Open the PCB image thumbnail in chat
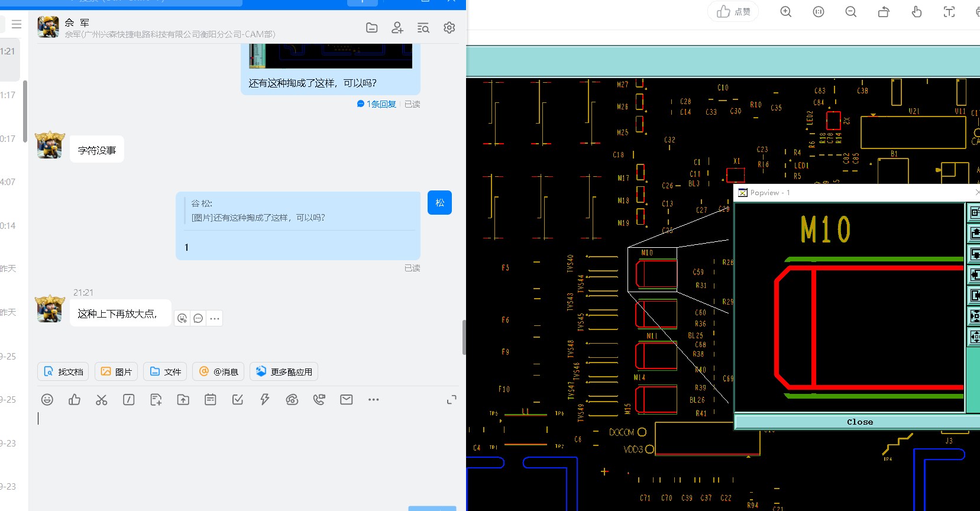Image resolution: width=980 pixels, height=511 pixels. [x=331, y=56]
